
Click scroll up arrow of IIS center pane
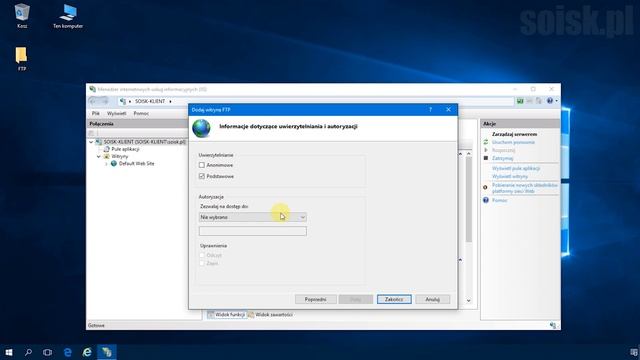tap(469, 154)
